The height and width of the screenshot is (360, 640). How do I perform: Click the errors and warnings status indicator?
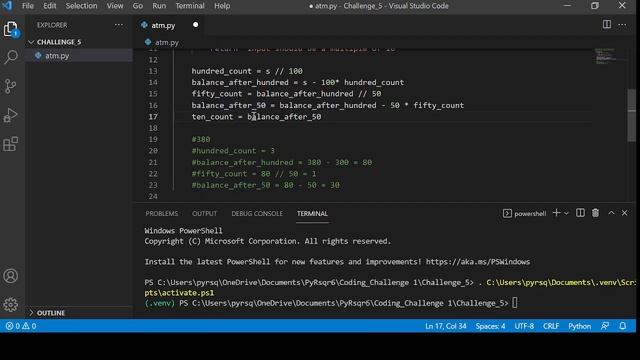[21, 326]
